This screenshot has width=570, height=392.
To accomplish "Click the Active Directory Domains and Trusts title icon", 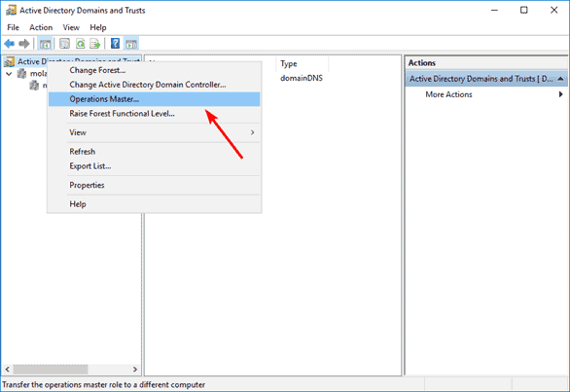I will 11,10.
